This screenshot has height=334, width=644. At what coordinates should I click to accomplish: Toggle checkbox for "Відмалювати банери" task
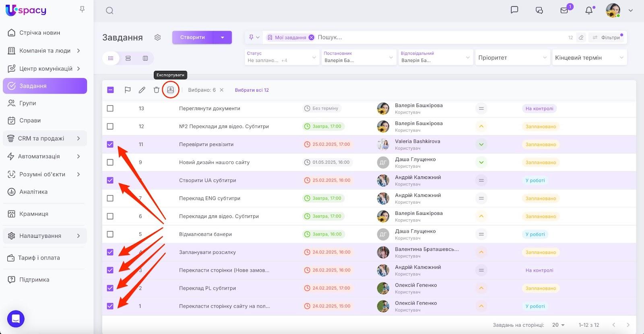[x=110, y=234]
